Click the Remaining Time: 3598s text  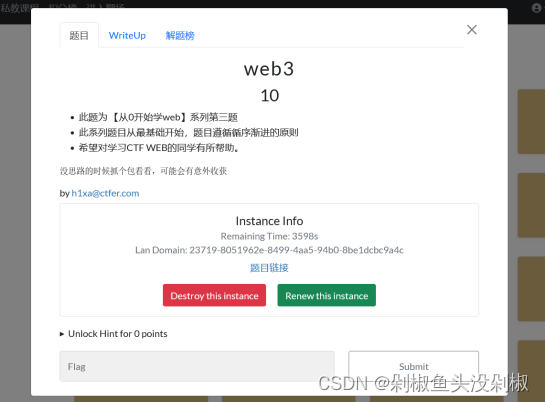click(x=269, y=236)
